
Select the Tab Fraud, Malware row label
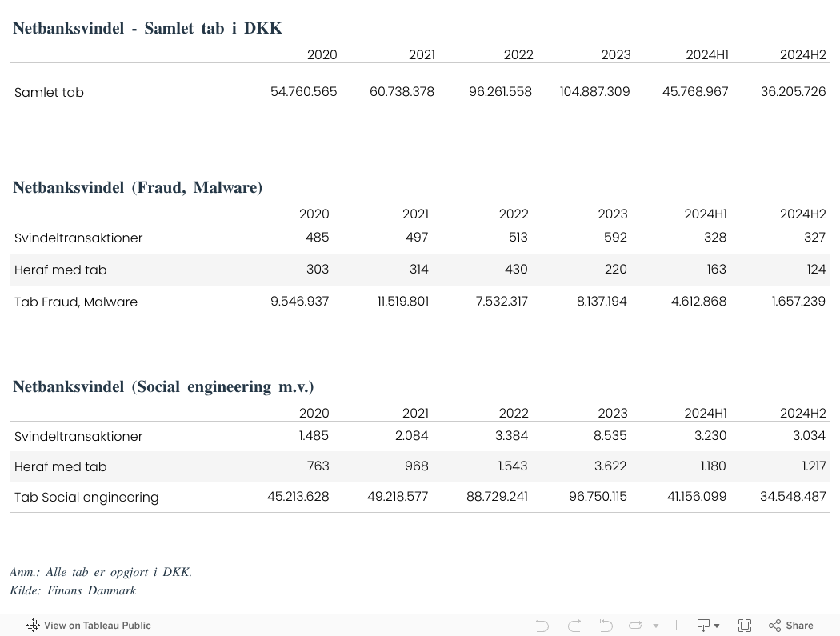point(76,302)
